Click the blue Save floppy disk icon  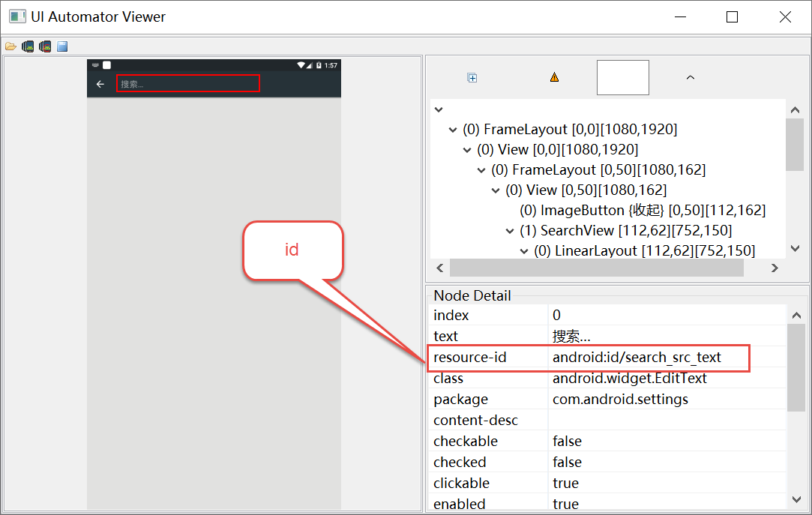click(x=62, y=46)
